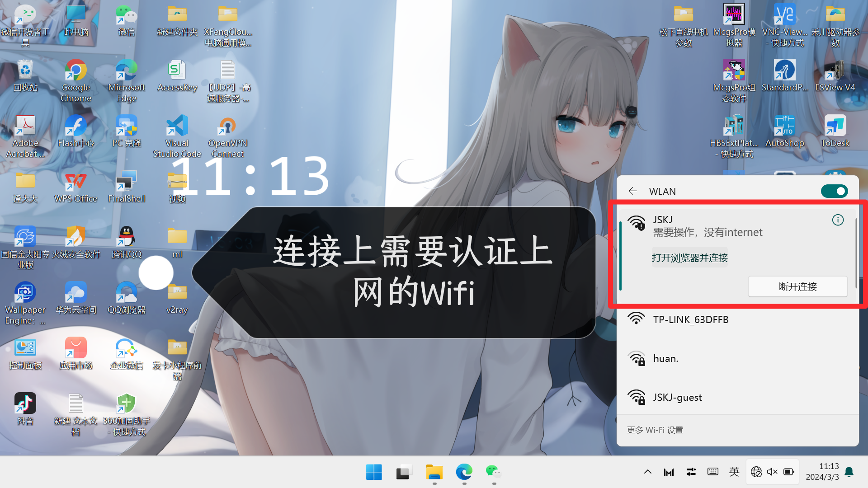The image size is (868, 488).
Task: Open Flash中心 desktop shortcut
Action: click(x=76, y=131)
